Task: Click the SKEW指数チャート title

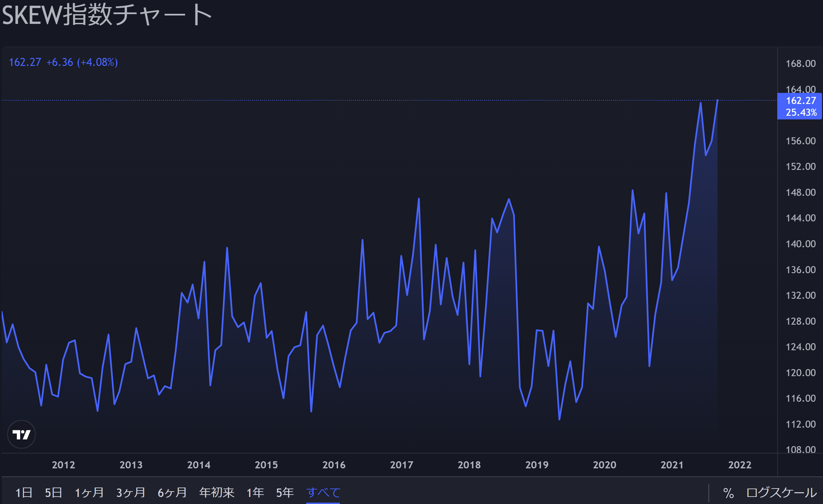Action: pyautogui.click(x=107, y=15)
